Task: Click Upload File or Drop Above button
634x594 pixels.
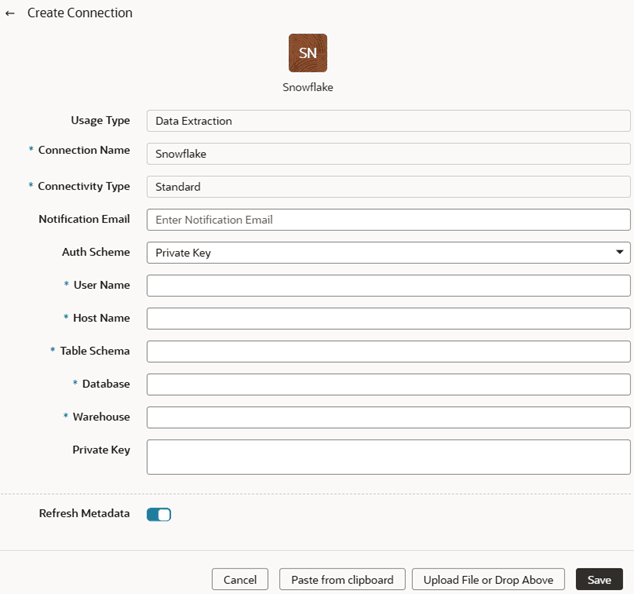Action: coord(488,579)
